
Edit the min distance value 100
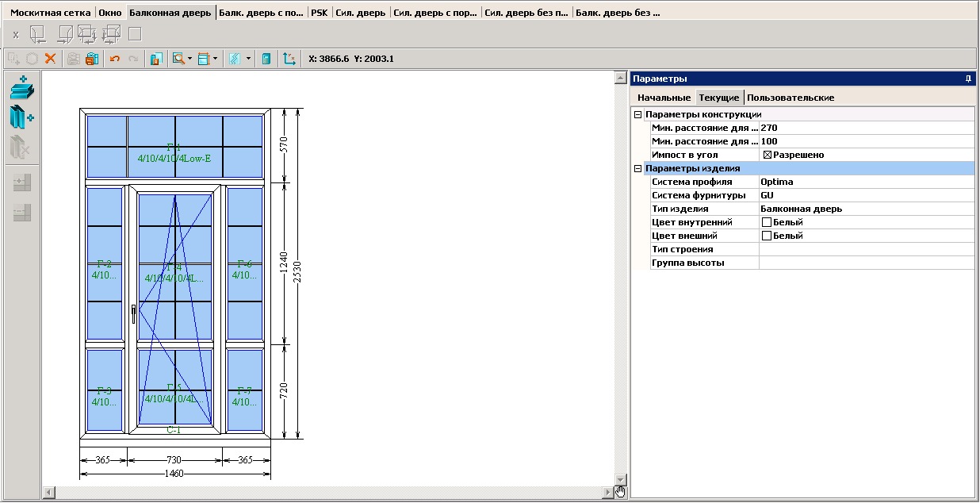coord(866,141)
